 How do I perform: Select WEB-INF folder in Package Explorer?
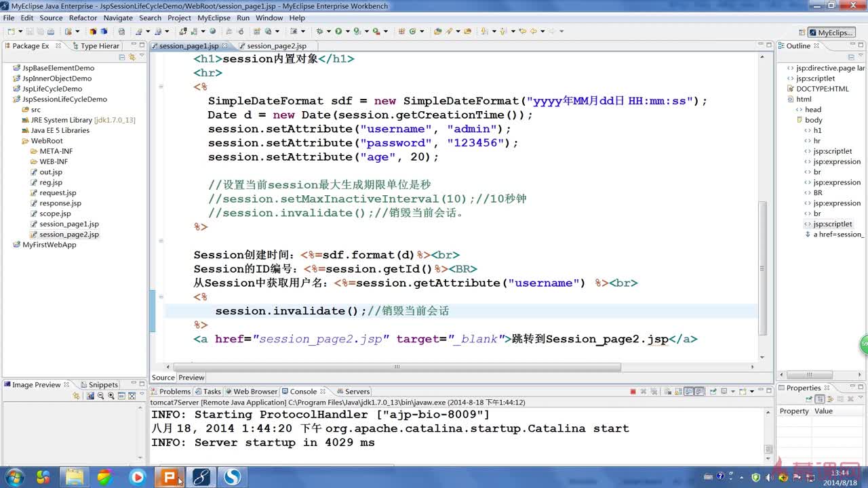click(x=53, y=161)
